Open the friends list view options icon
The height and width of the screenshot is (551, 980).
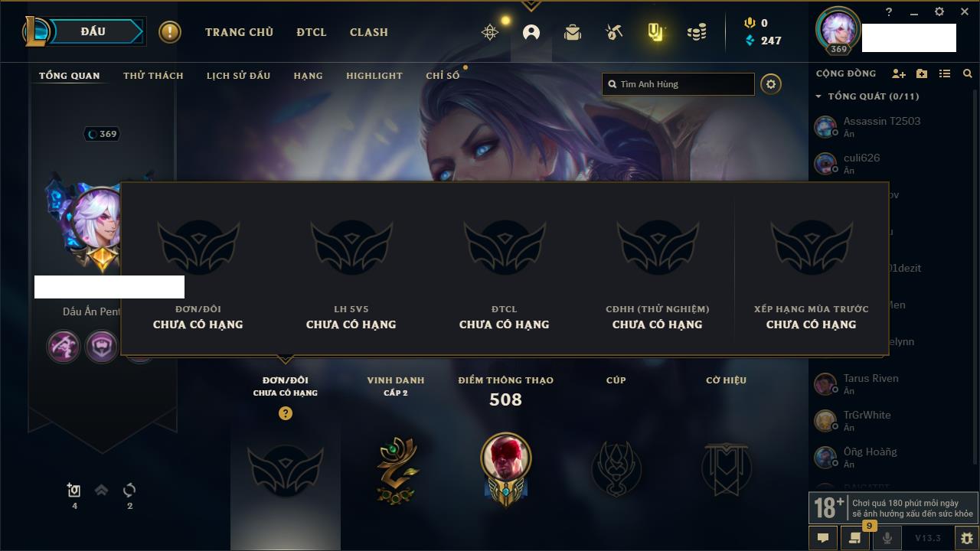coord(945,73)
